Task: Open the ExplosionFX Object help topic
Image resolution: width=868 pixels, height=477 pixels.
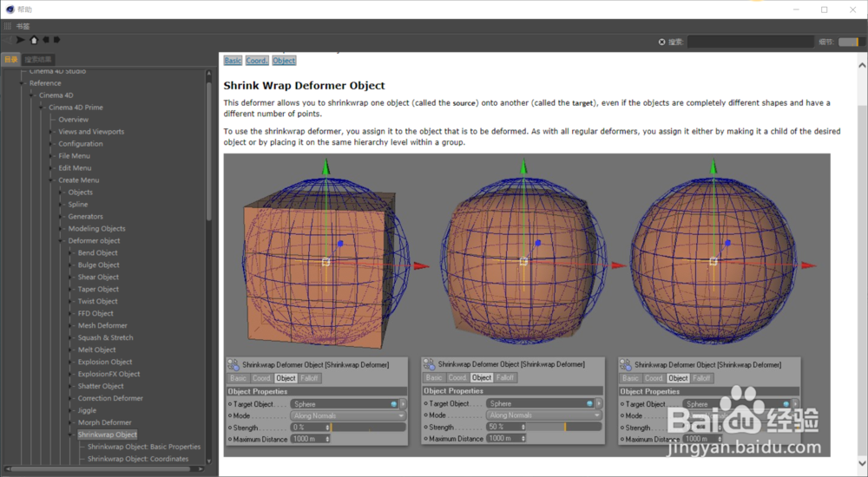Action: pos(108,374)
